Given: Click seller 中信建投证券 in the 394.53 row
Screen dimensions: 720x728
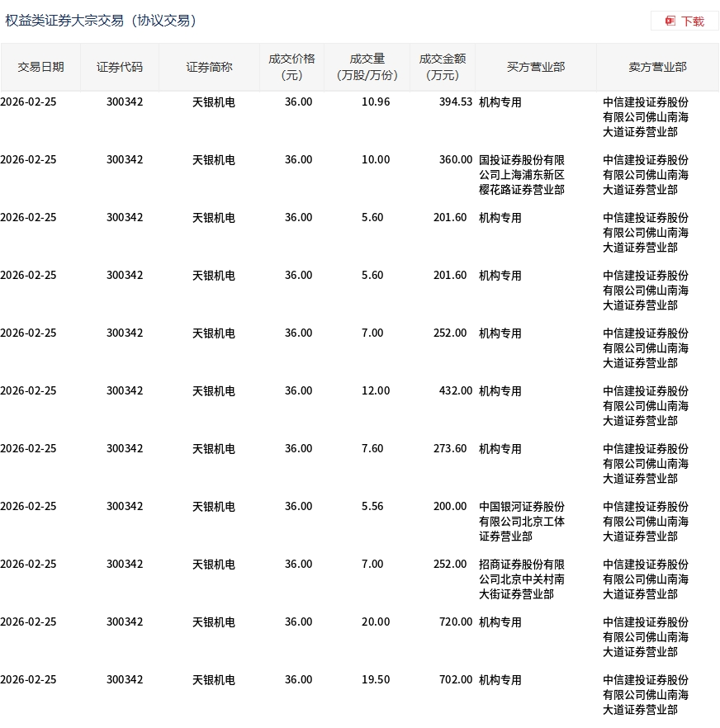Looking at the screenshot, I should pos(646,117).
